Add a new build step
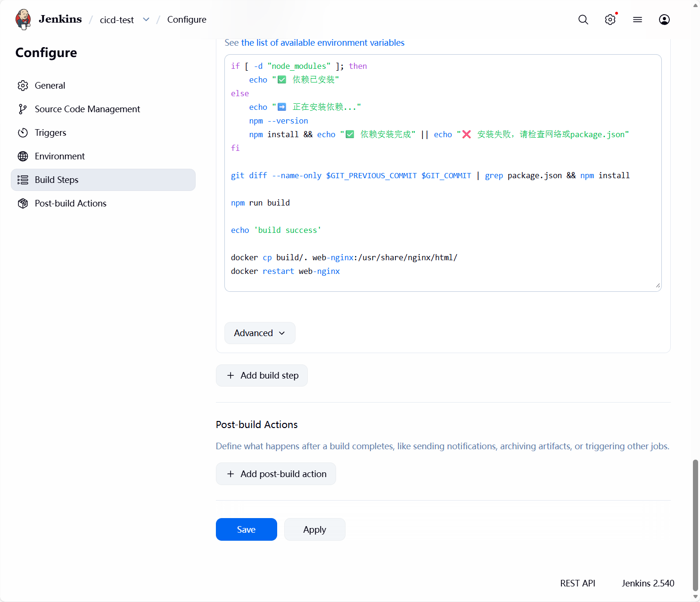This screenshot has height=602, width=700. pos(262,375)
